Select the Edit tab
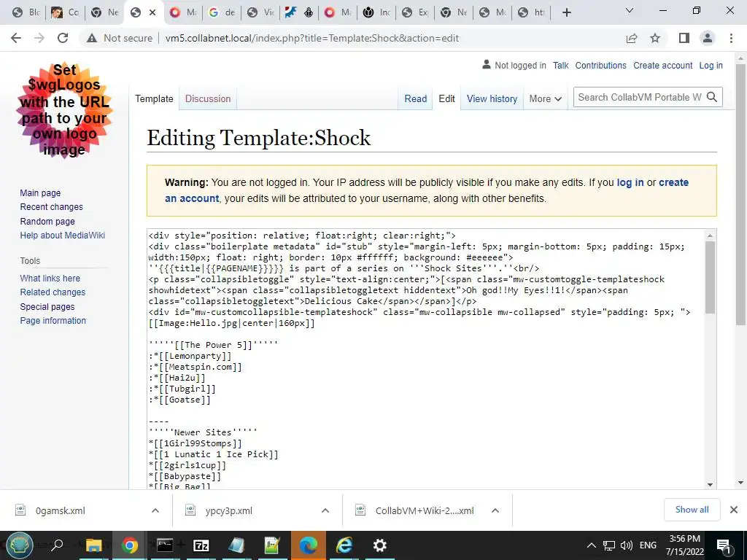 point(447,98)
